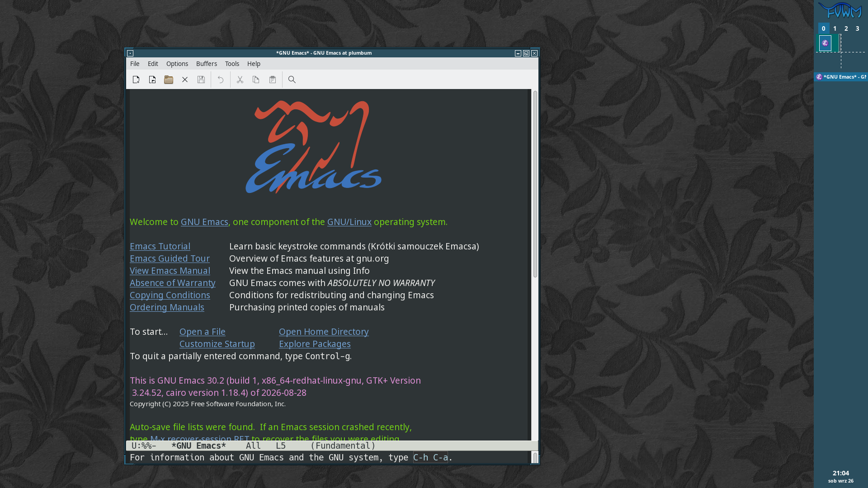Click the 21:04 clock
The height and width of the screenshot is (488, 868).
(x=841, y=473)
